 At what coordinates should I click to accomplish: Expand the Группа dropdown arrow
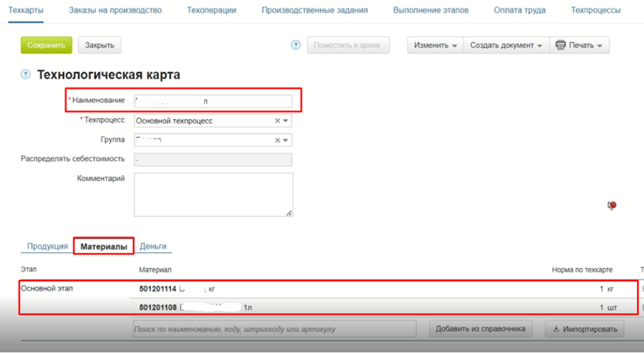tap(285, 140)
